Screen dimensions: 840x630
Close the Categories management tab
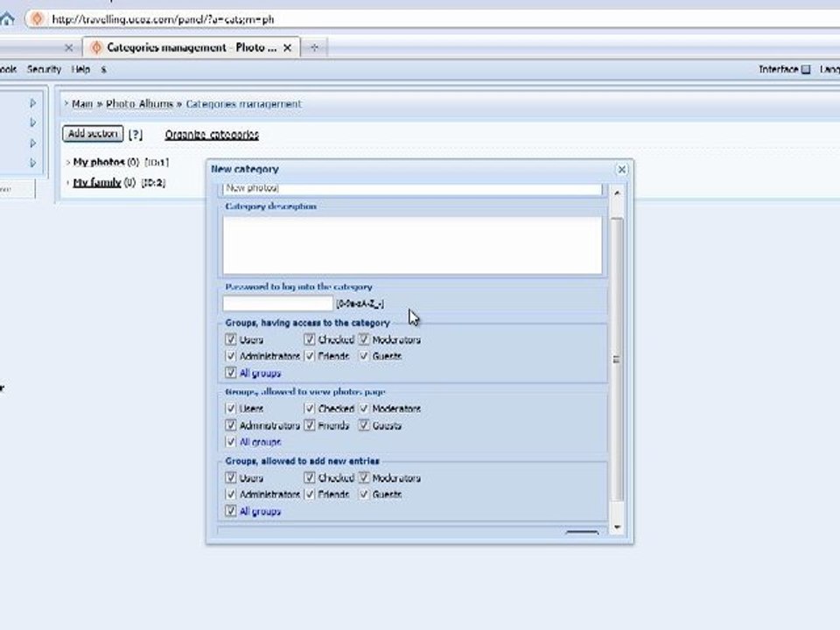point(288,47)
